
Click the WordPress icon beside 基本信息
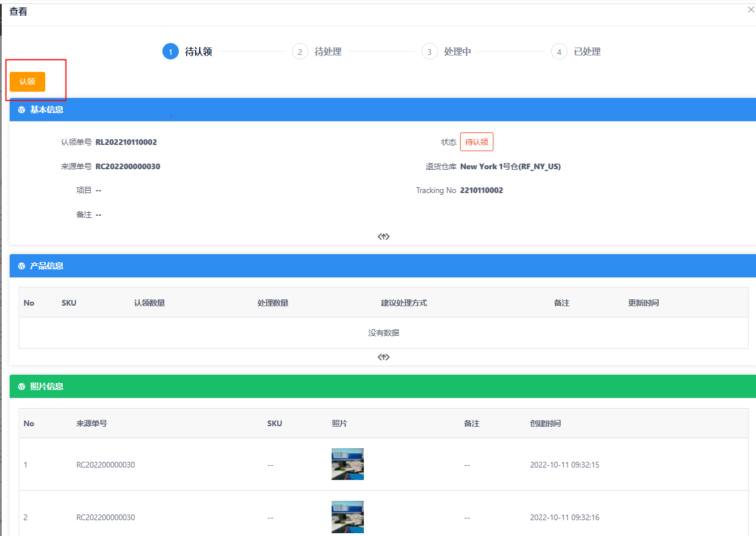tap(22, 110)
